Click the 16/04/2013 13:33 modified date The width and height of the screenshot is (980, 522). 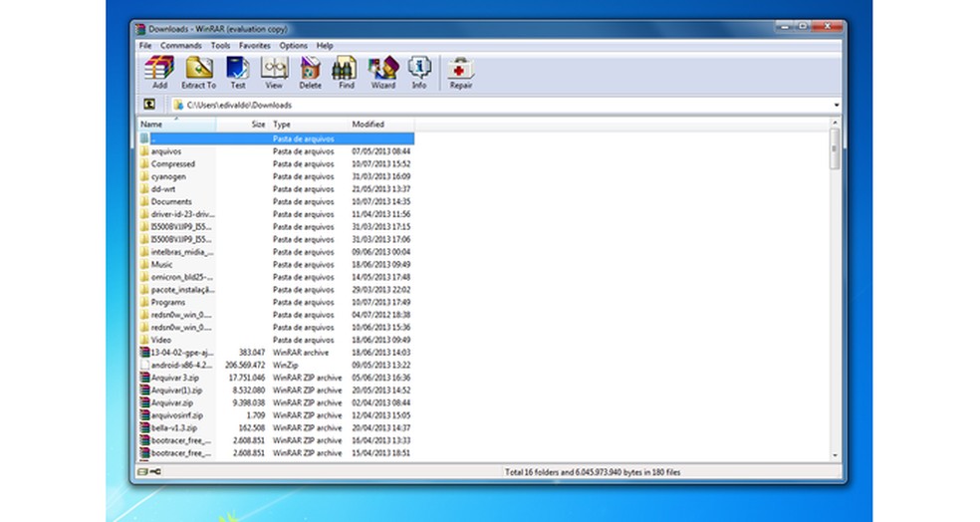click(x=381, y=440)
